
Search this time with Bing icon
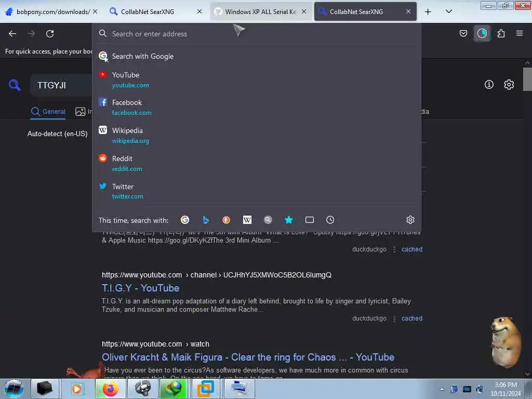(206, 220)
